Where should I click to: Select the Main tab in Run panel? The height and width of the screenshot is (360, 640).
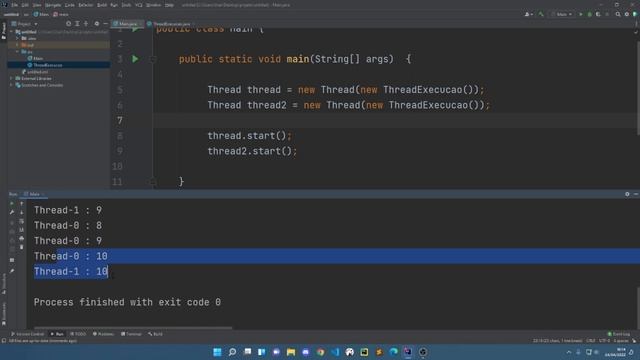click(34, 194)
